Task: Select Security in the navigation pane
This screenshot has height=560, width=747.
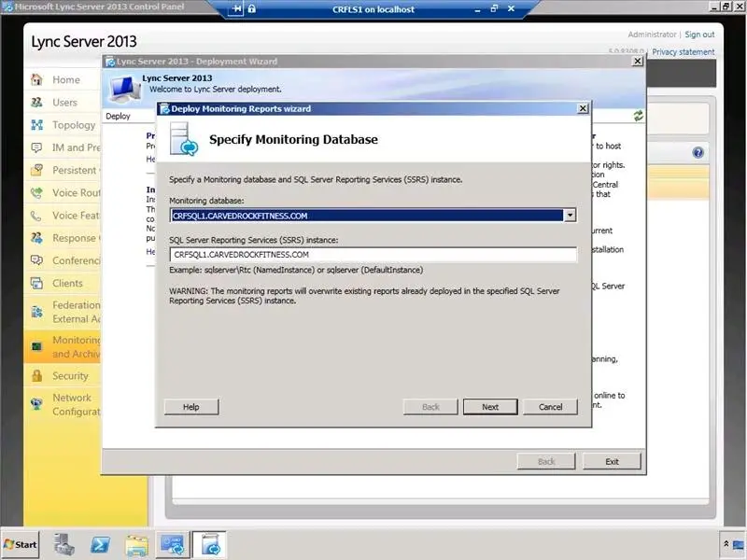Action: [x=71, y=376]
